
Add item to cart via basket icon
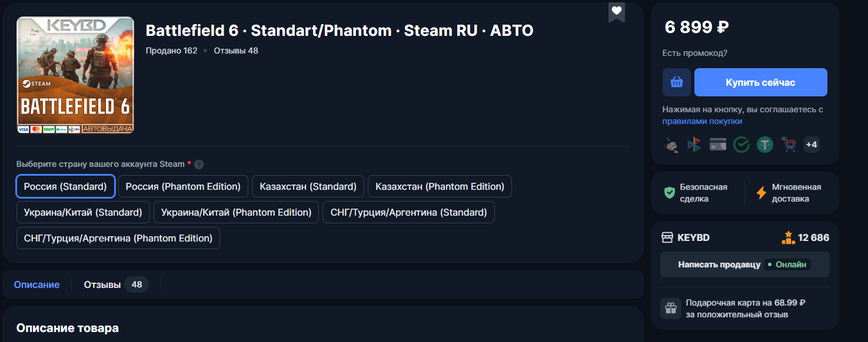tap(676, 82)
